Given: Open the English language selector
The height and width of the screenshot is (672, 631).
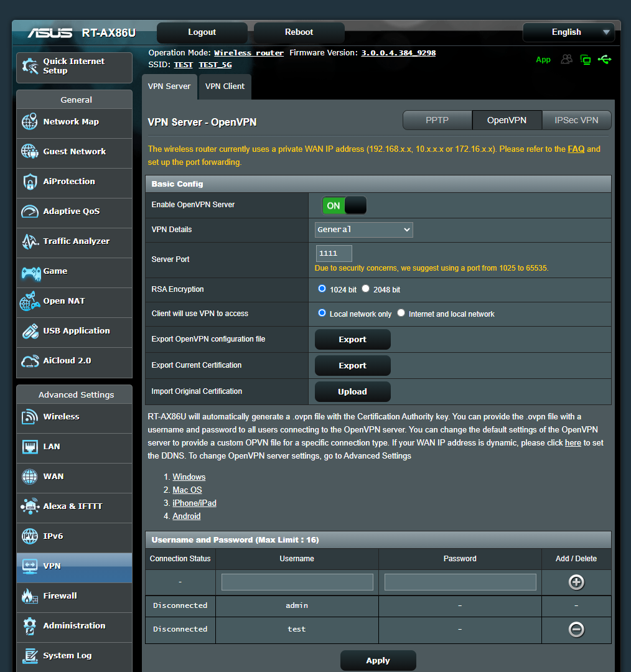Looking at the screenshot, I should (568, 32).
